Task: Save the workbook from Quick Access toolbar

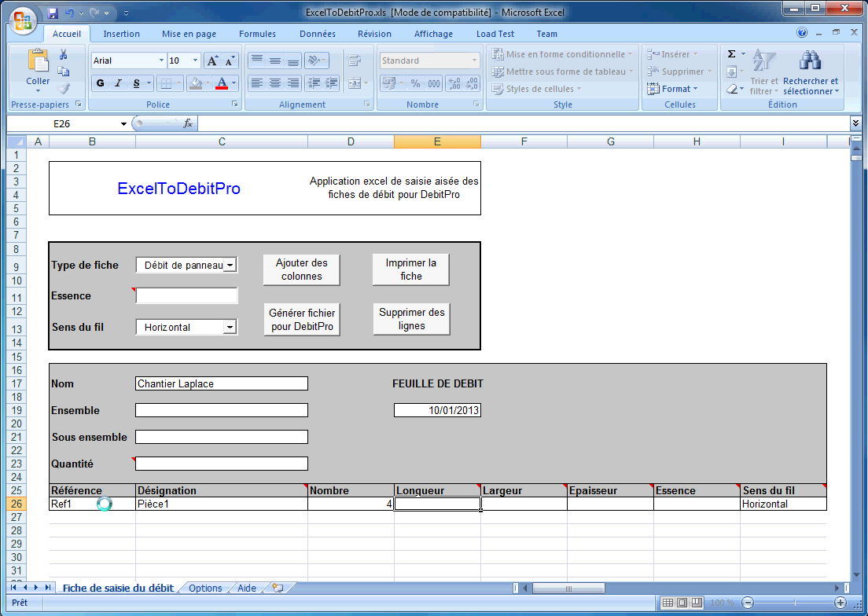Action: pos(53,13)
